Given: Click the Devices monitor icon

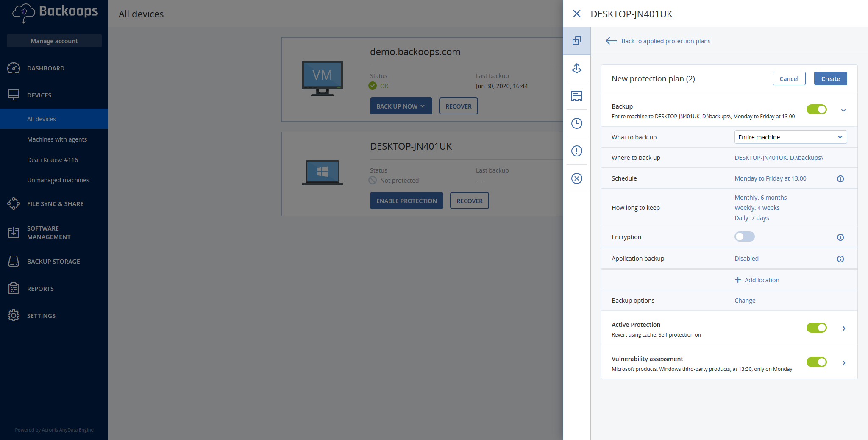Looking at the screenshot, I should point(14,95).
